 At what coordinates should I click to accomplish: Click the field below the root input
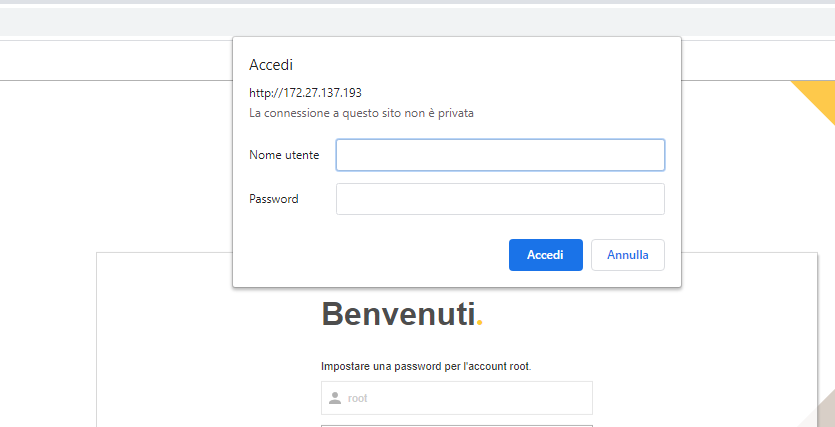456,426
